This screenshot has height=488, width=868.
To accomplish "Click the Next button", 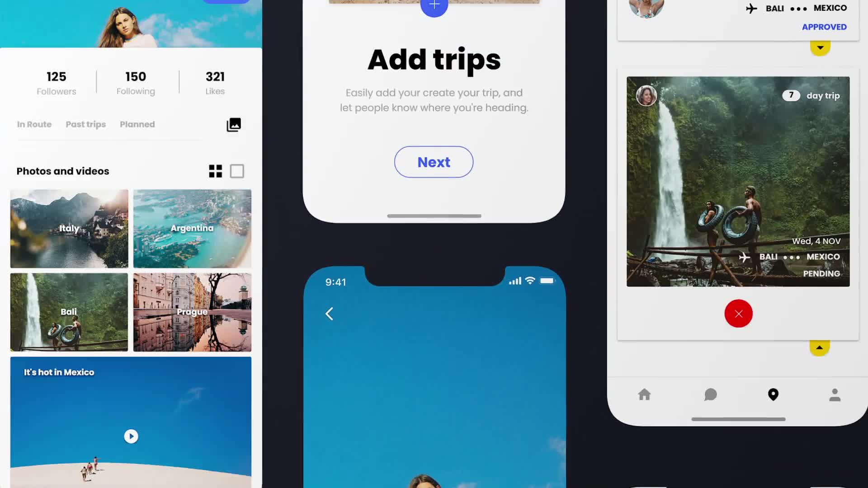I will point(434,161).
